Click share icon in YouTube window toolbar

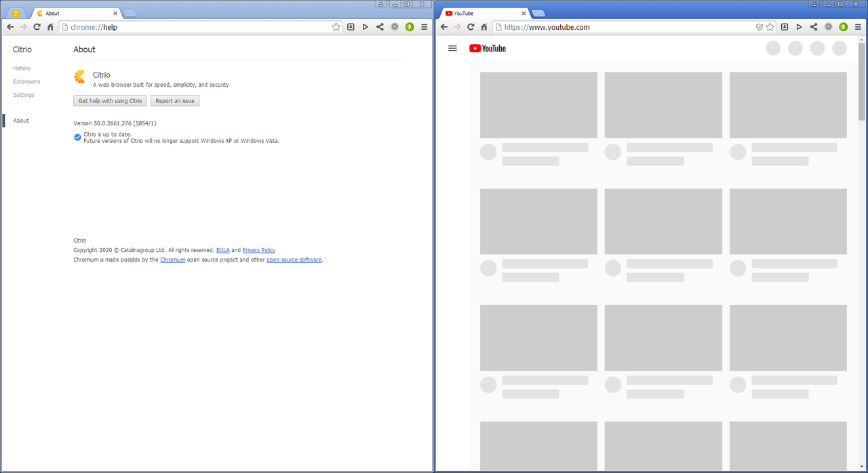(x=814, y=27)
